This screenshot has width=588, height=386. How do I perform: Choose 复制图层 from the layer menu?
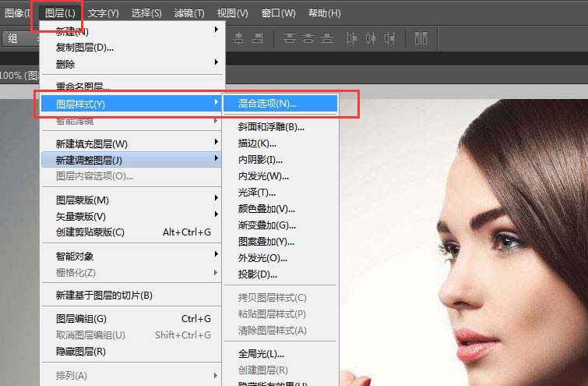85,48
